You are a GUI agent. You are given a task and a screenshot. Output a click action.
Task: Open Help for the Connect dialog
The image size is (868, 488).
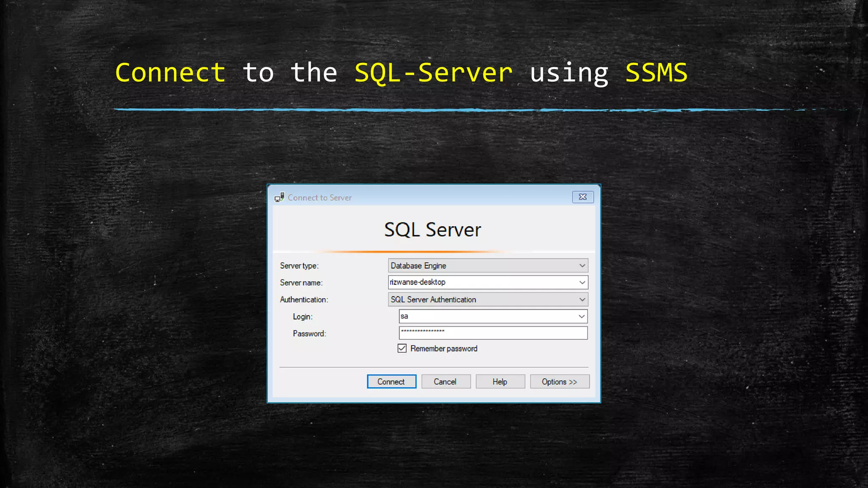click(500, 381)
